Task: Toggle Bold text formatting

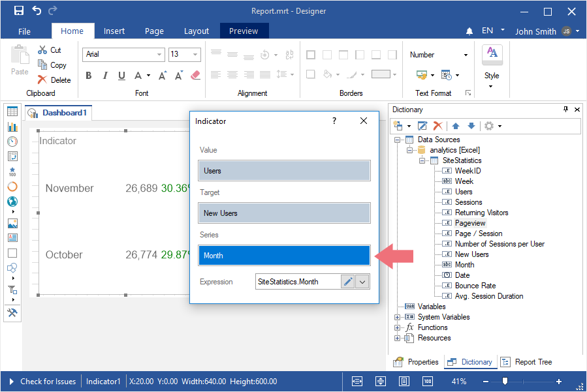Action: coord(89,76)
